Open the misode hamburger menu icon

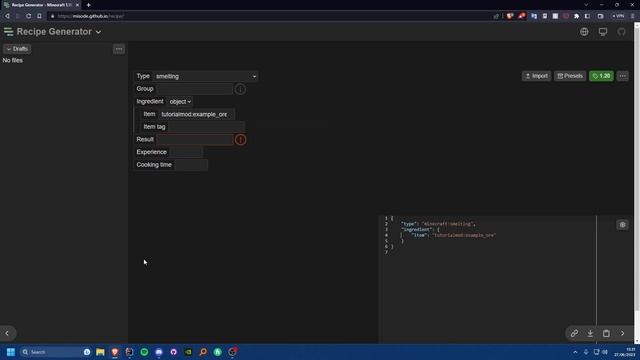8,31
